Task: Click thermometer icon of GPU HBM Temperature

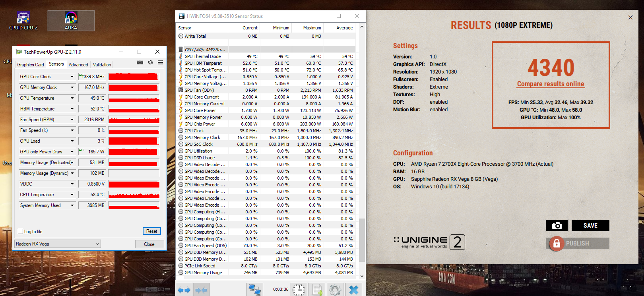Action: click(x=181, y=63)
